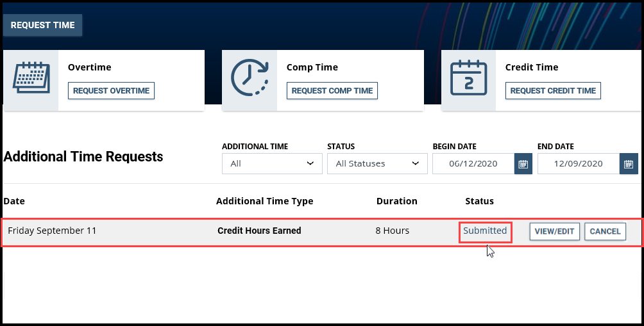This screenshot has height=326, width=644.
Task: Click the Date column header
Action: pyautogui.click(x=14, y=201)
